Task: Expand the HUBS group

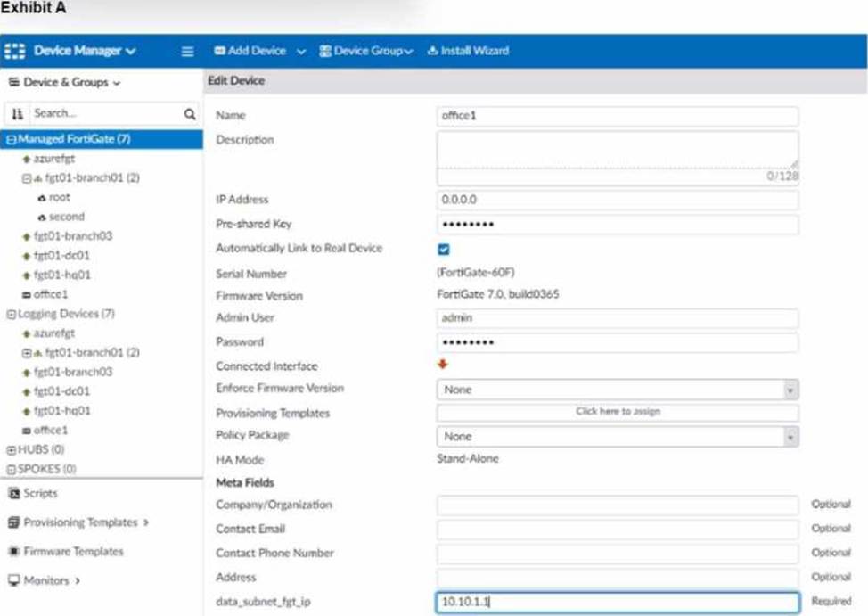Action: point(10,449)
